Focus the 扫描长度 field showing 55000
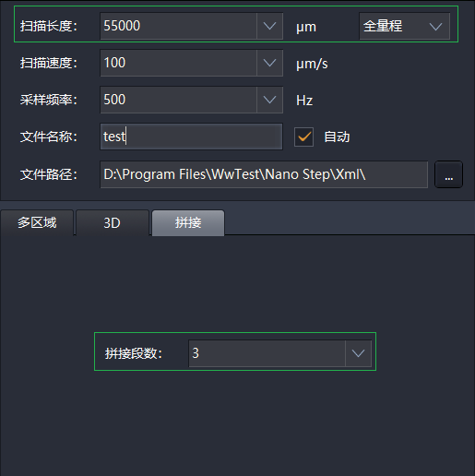 pyautogui.click(x=178, y=26)
